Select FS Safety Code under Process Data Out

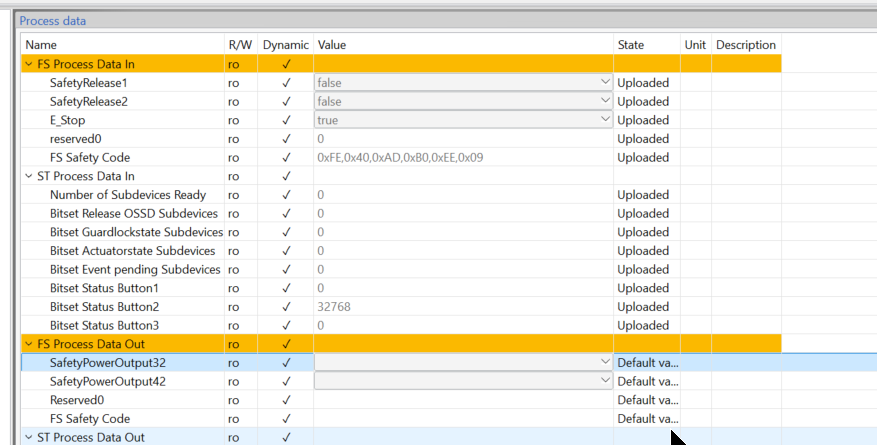coord(89,419)
